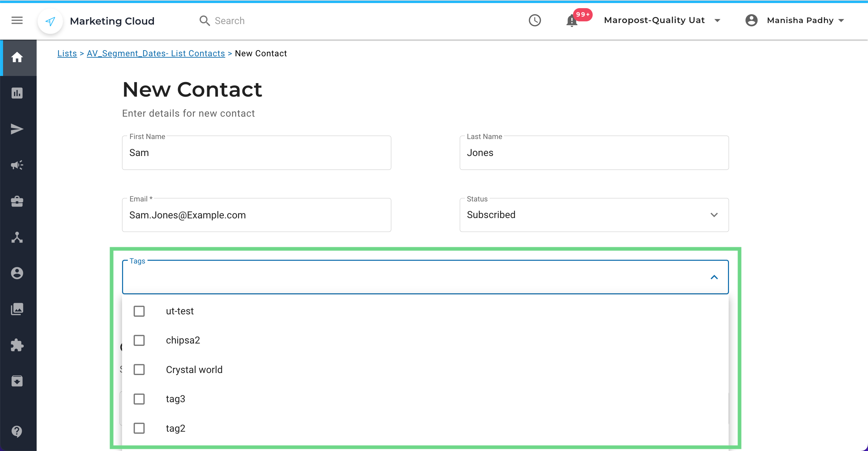Click the Lists breadcrumb link
Image resolution: width=868 pixels, height=451 pixels.
(x=67, y=53)
